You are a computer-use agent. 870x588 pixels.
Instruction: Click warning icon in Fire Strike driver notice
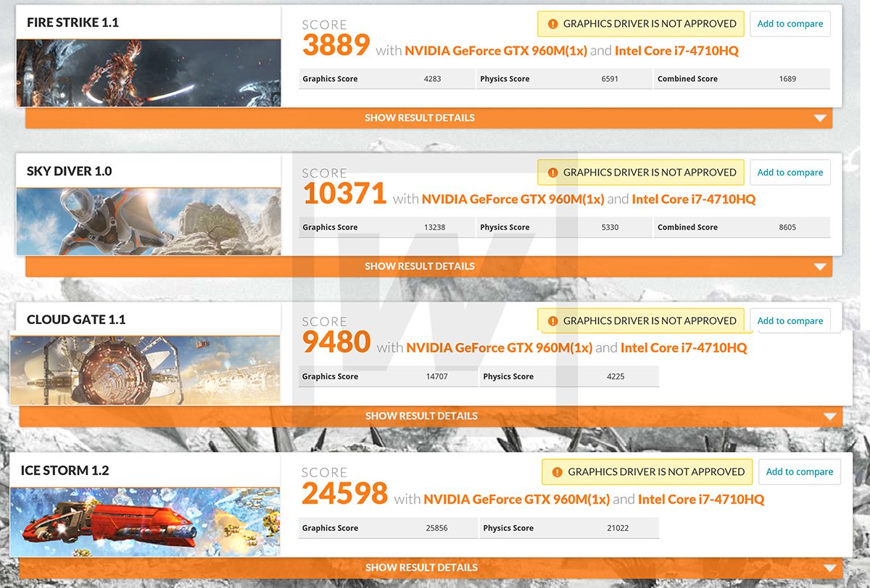coord(552,24)
